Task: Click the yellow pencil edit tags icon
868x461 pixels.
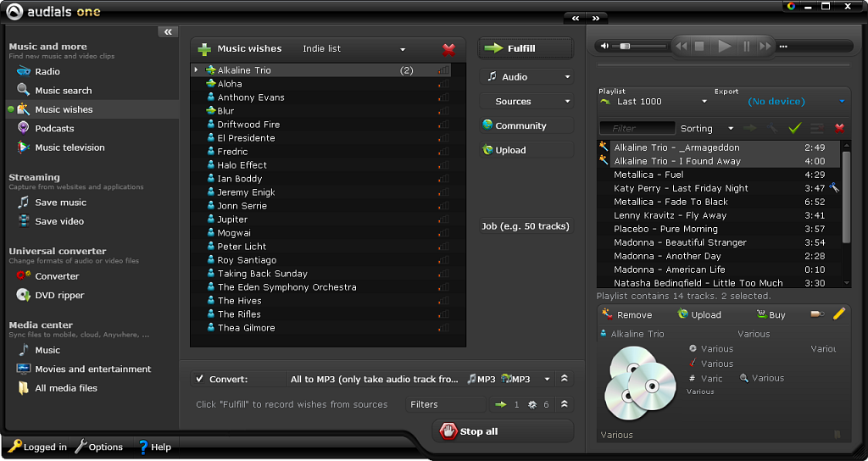Action: tap(838, 314)
